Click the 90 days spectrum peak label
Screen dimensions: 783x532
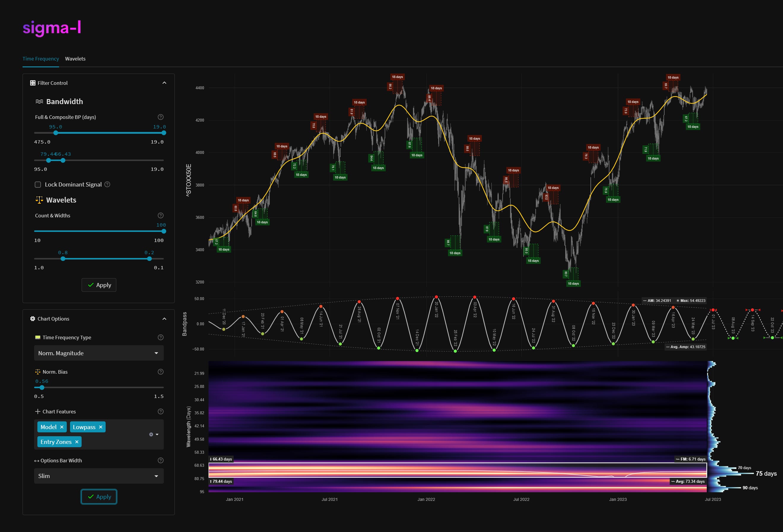click(750, 488)
